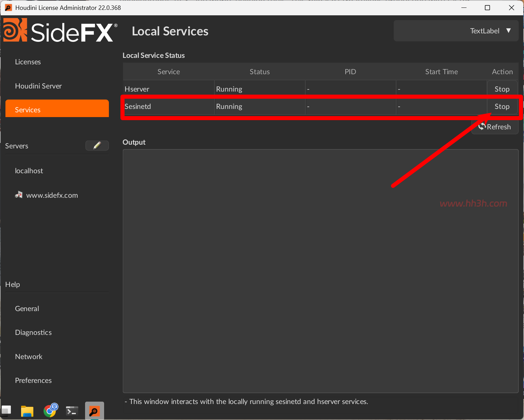
Task: Refresh the local service status
Action: [495, 127]
